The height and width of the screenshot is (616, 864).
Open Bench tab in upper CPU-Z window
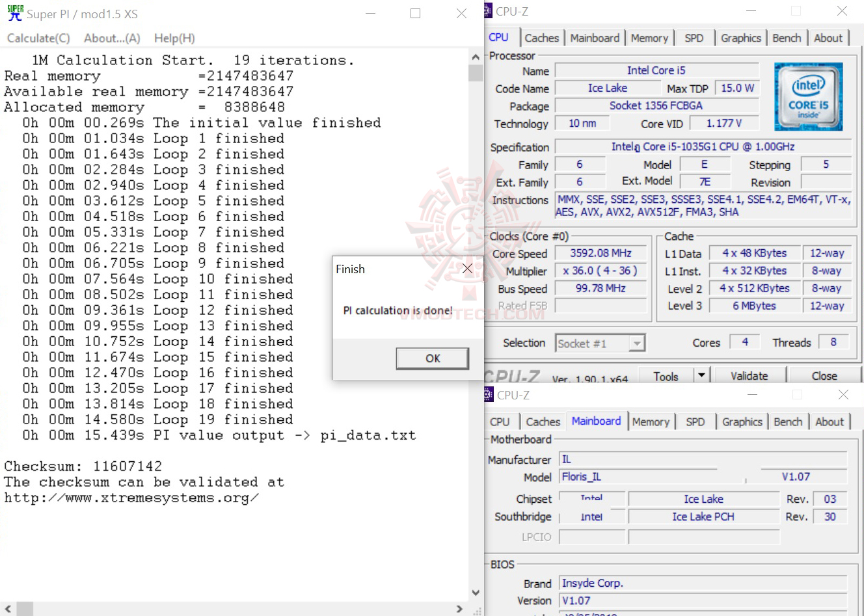point(787,38)
